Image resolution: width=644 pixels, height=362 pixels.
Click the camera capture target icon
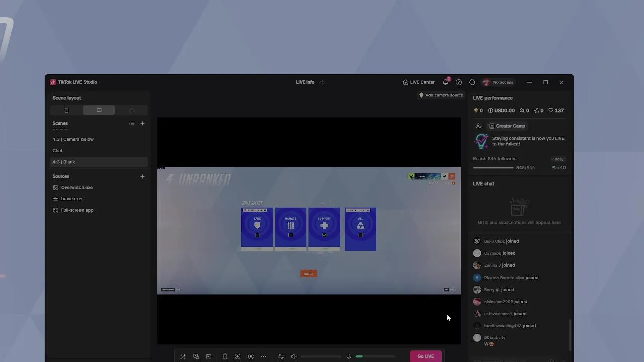point(251,356)
